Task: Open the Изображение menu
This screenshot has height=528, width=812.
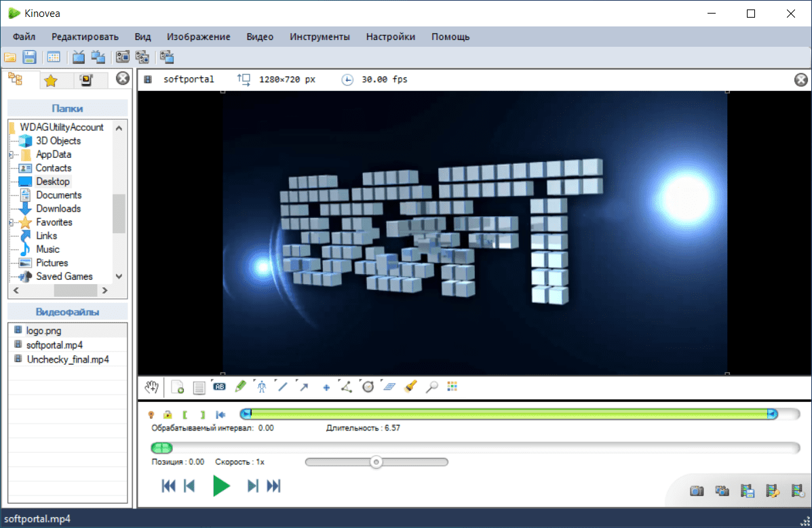Action: (x=198, y=37)
